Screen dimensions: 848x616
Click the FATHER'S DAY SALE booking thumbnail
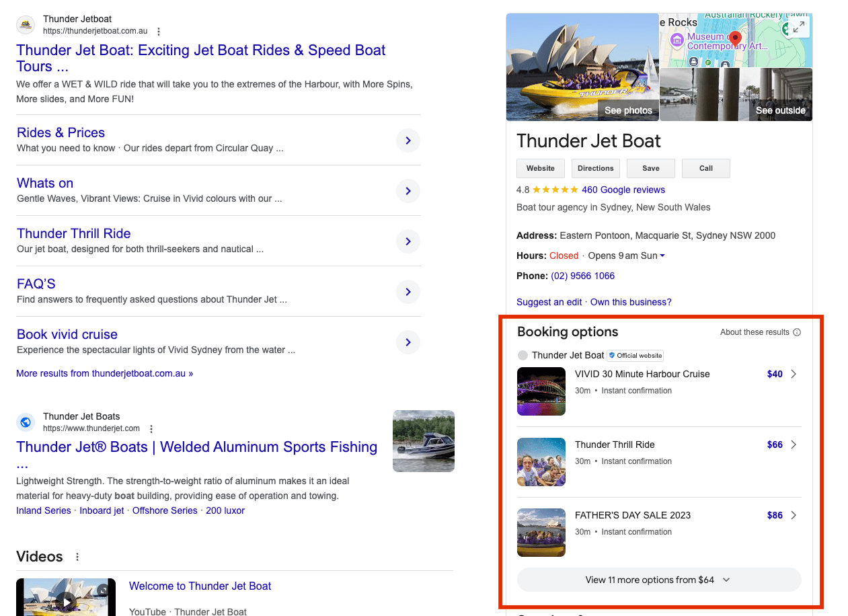pos(541,533)
